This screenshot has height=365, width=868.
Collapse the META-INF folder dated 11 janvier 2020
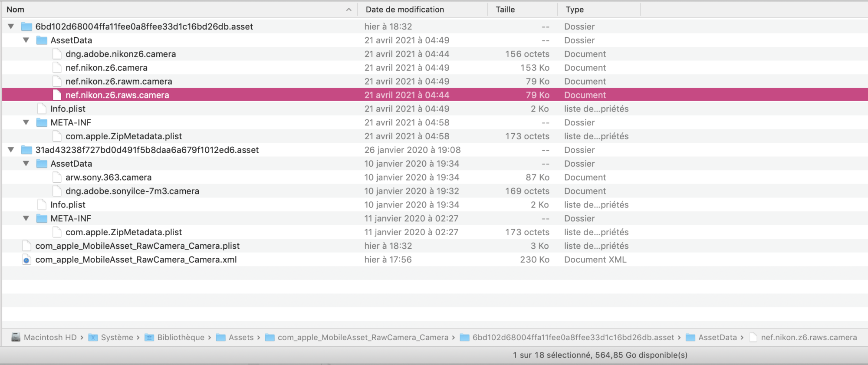(x=26, y=218)
